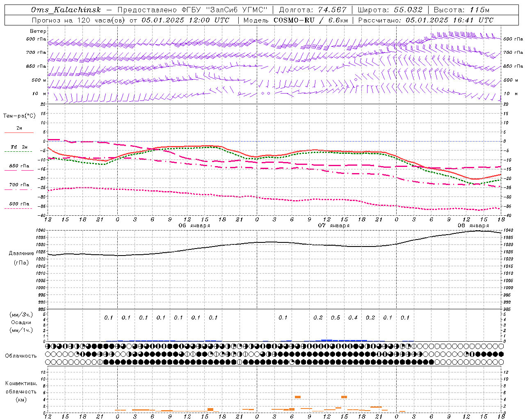Click the station title Oms_Kalachinsk
The image size is (525, 420).
click(x=66, y=10)
